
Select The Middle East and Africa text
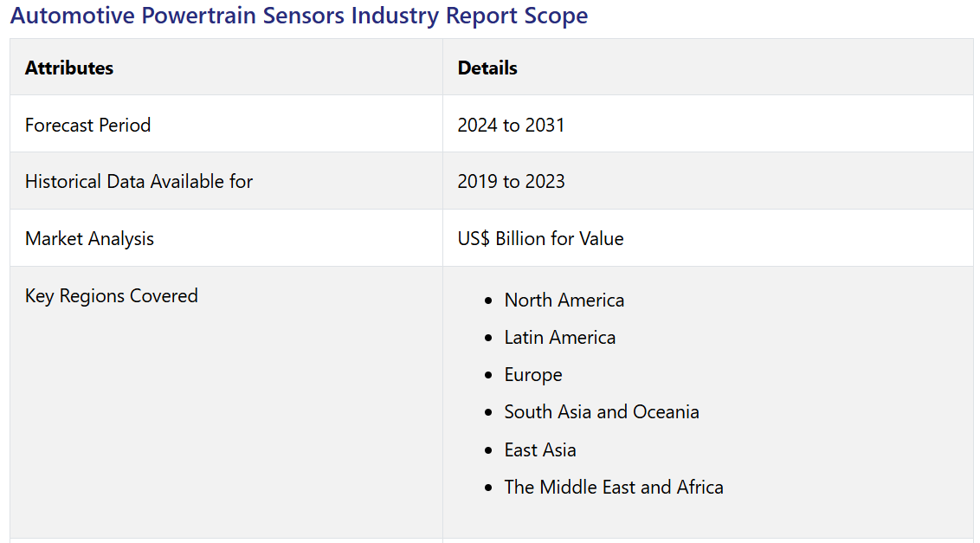[614, 487]
